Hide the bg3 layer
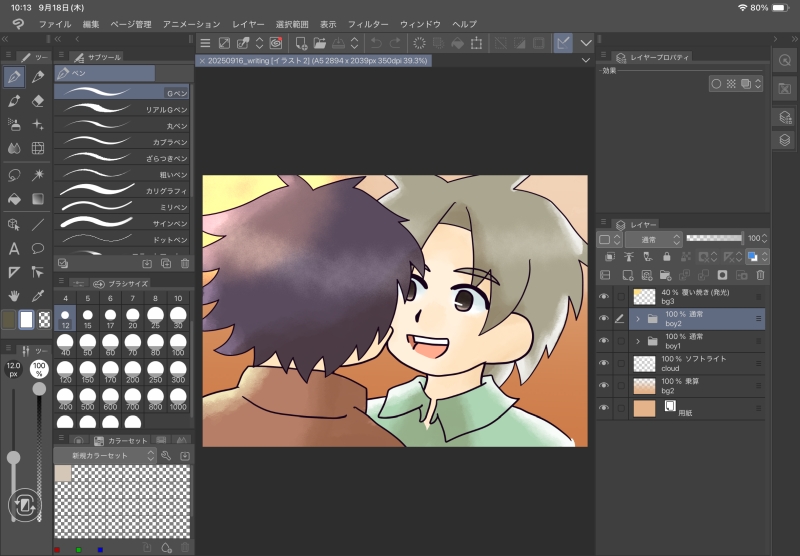 pyautogui.click(x=604, y=296)
